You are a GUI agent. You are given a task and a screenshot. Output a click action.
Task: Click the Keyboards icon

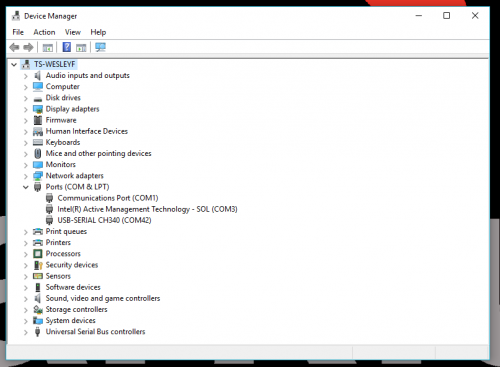tap(38, 143)
